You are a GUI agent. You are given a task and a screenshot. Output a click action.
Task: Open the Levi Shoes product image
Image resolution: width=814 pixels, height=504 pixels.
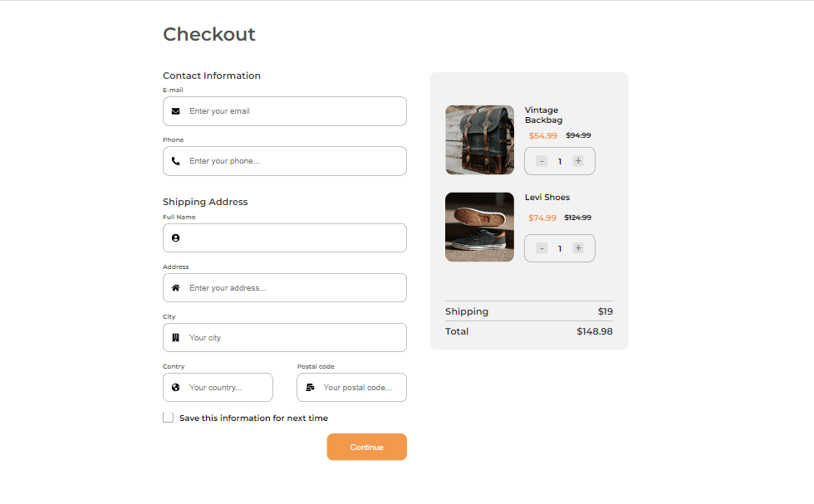pos(479,227)
